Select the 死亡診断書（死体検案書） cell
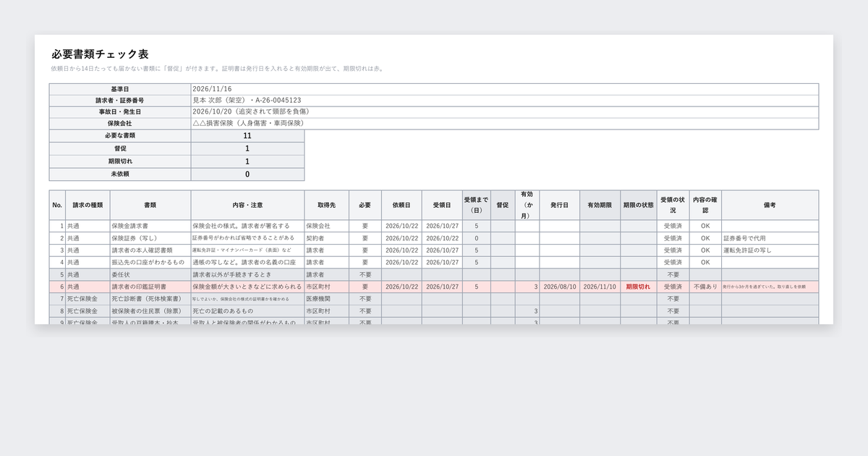This screenshot has width=868, height=456. [x=150, y=299]
